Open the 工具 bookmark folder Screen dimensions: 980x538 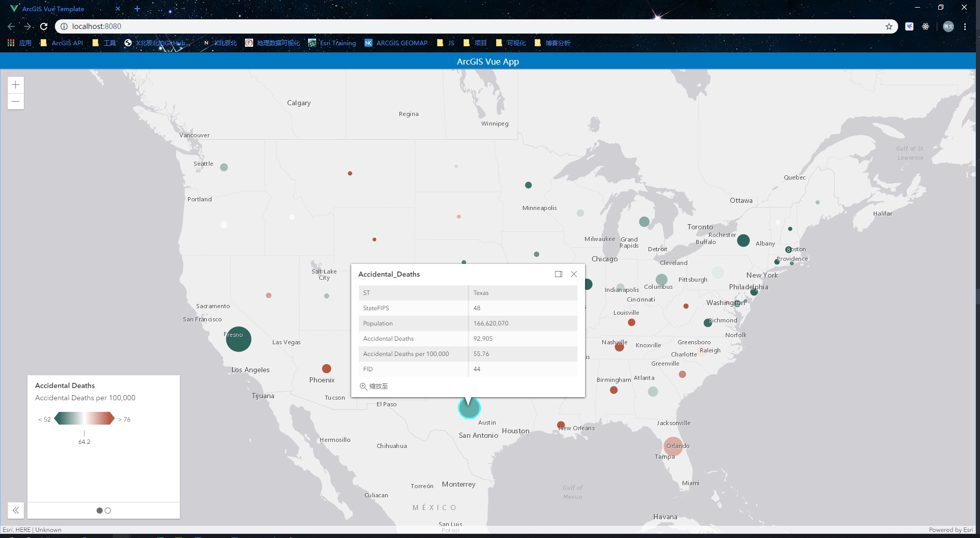tap(104, 43)
